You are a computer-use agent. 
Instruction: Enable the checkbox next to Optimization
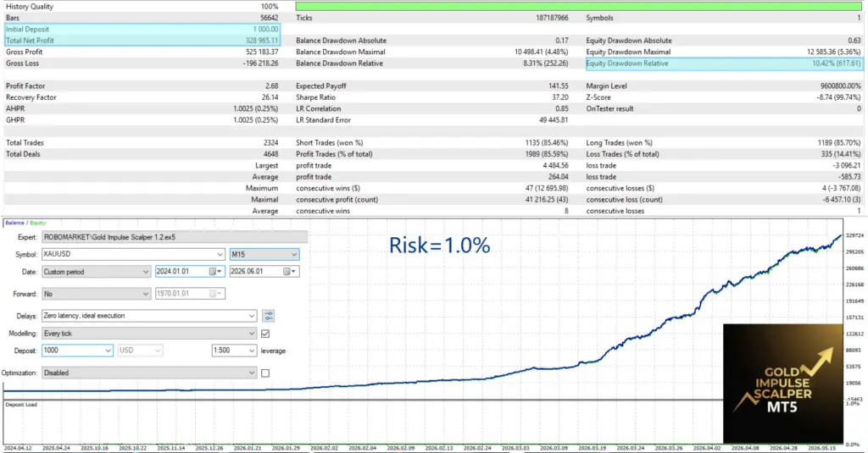(x=265, y=373)
